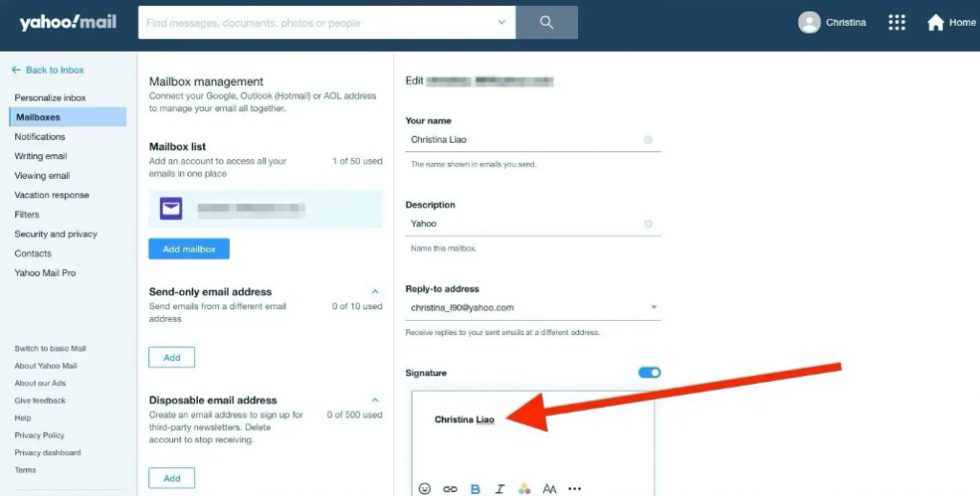Open Filters settings

pyautogui.click(x=27, y=214)
